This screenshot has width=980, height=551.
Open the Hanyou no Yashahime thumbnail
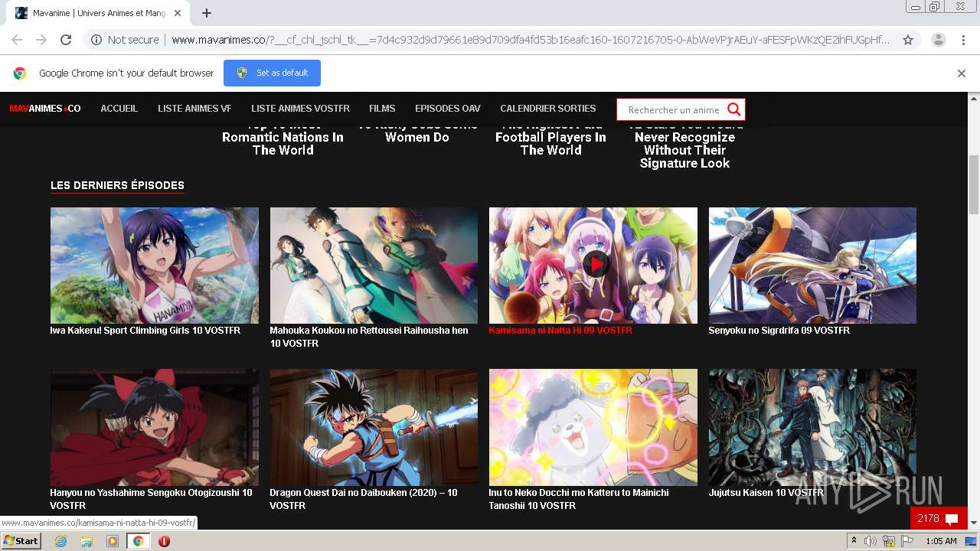click(x=155, y=428)
